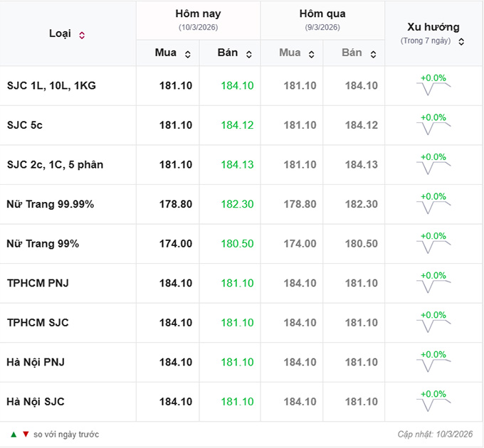Sort by yesterday's Bán price
Viewport: 484px width, 448px height.
(x=374, y=54)
